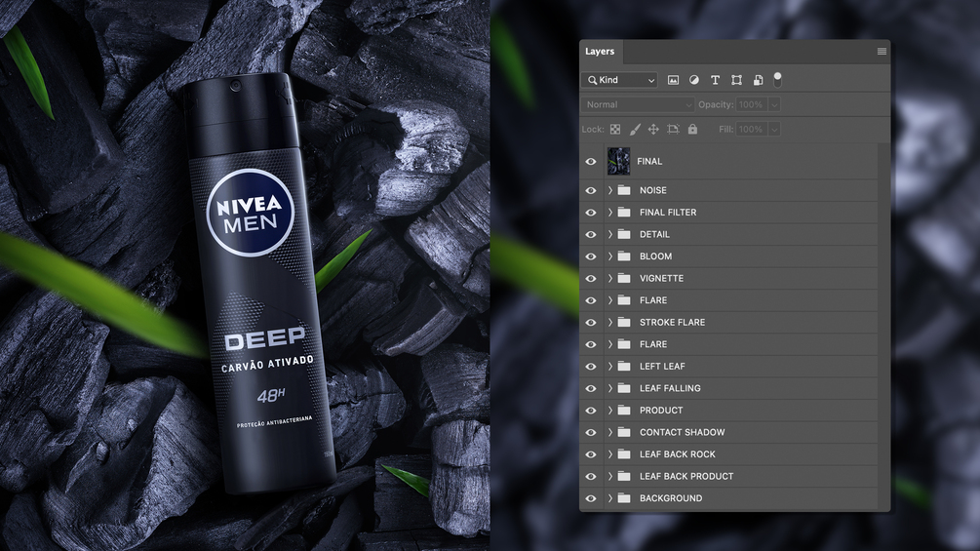
Task: Select the STROKE FLARE group name
Action: [x=672, y=323]
